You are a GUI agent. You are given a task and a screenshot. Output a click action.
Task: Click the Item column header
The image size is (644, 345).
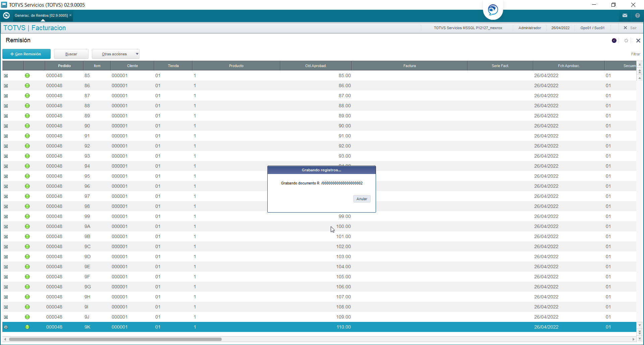(x=97, y=66)
